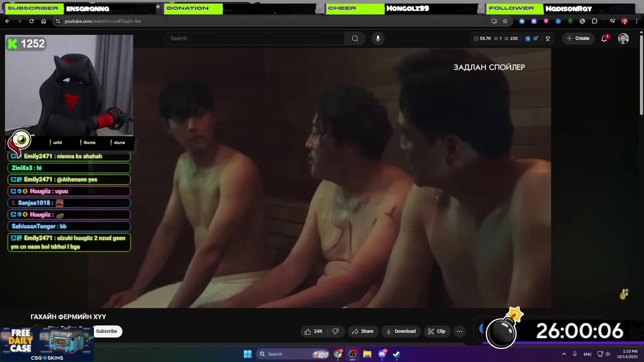The width and height of the screenshot is (644, 362).
Task: Click Emily2471's 'nienna ks ahahah' chat message
Action: [69, 156]
